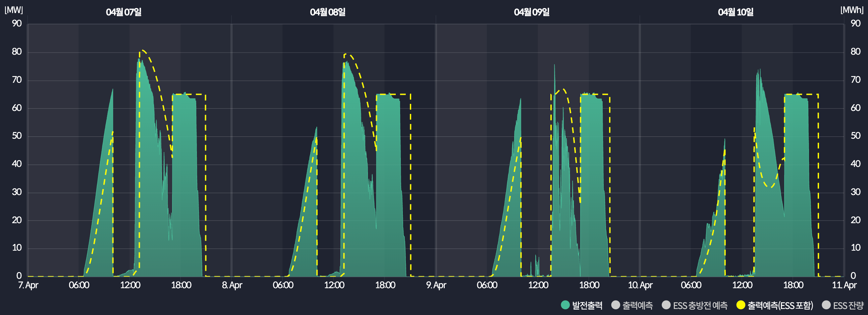This screenshot has width=868, height=315.
Task: Click the gray circle beside ESS 잔량
Action: pyautogui.click(x=826, y=305)
